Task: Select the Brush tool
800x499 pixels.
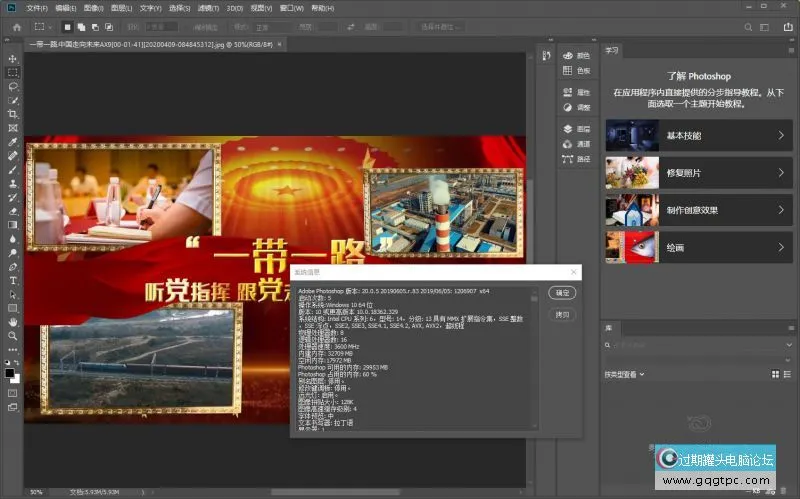Action: (13, 169)
